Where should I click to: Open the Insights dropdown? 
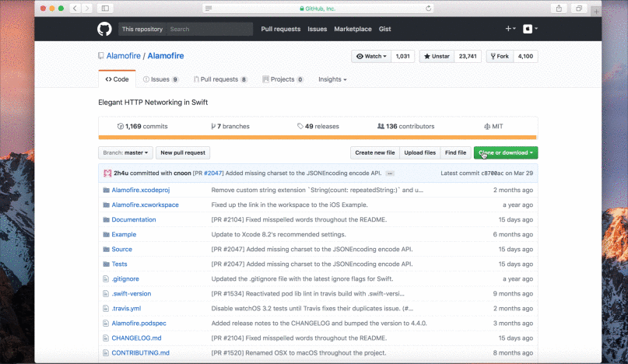(332, 79)
